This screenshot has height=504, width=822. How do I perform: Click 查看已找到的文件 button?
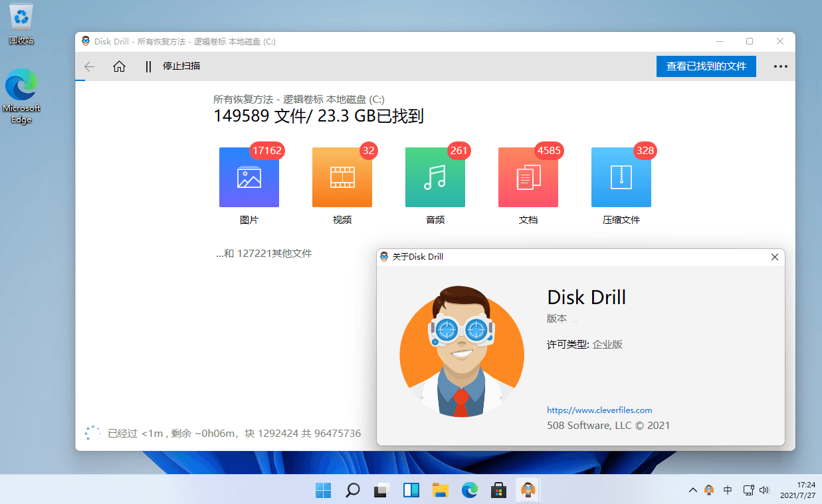[x=706, y=66]
